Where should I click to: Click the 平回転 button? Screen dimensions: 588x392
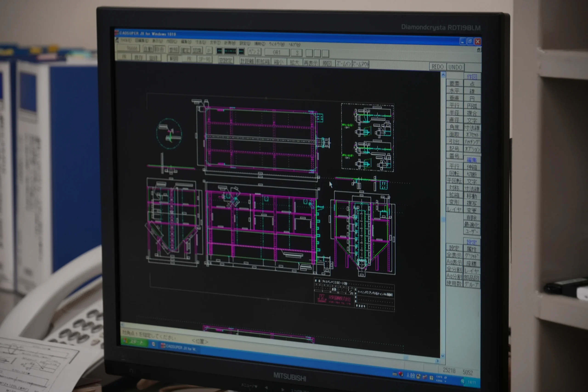(x=455, y=180)
